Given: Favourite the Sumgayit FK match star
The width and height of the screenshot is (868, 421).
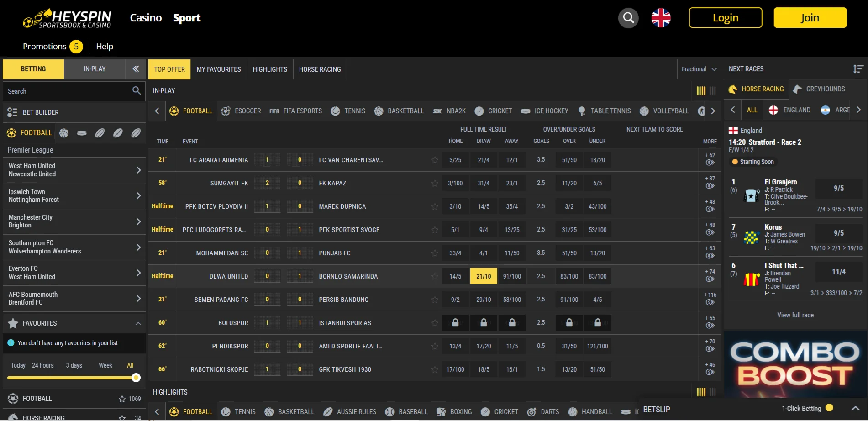Looking at the screenshot, I should pos(435,183).
